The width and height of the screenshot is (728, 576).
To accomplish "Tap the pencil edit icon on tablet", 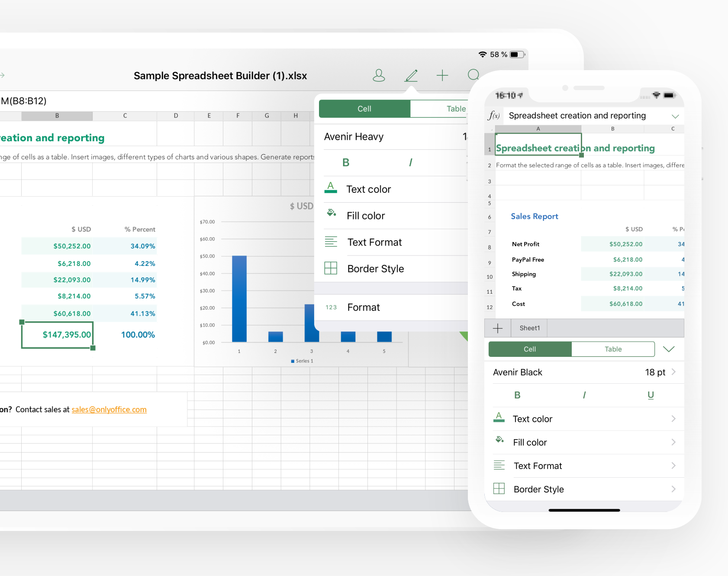I will (411, 75).
